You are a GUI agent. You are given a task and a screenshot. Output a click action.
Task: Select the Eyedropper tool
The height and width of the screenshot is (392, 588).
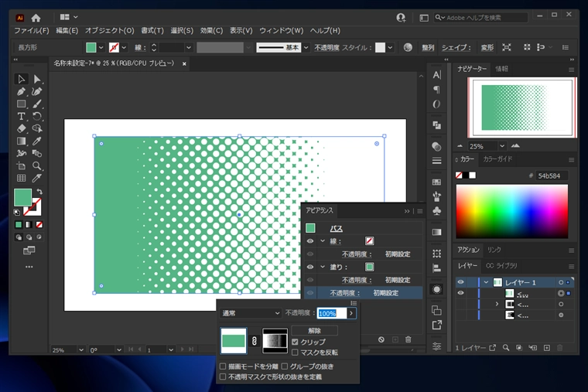(37, 141)
